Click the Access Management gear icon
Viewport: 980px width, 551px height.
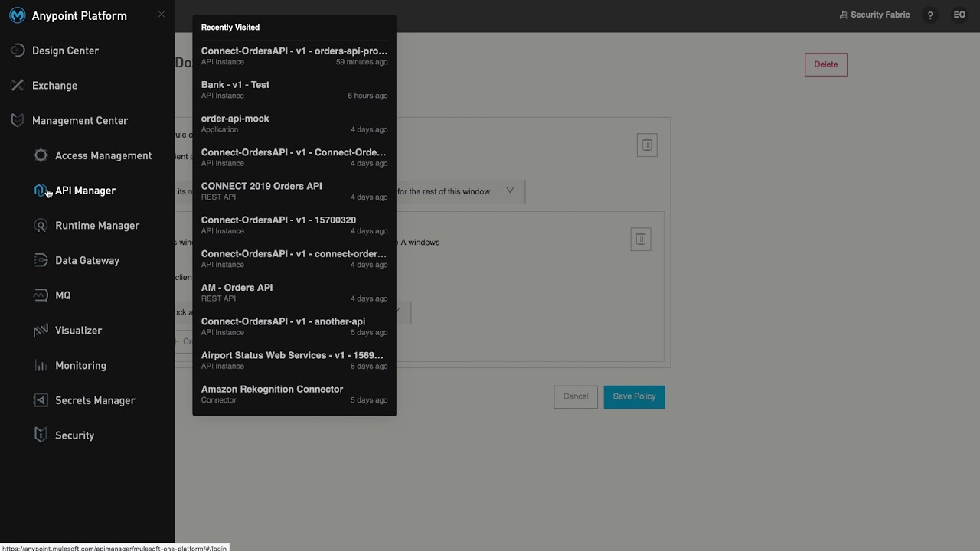[x=41, y=155]
